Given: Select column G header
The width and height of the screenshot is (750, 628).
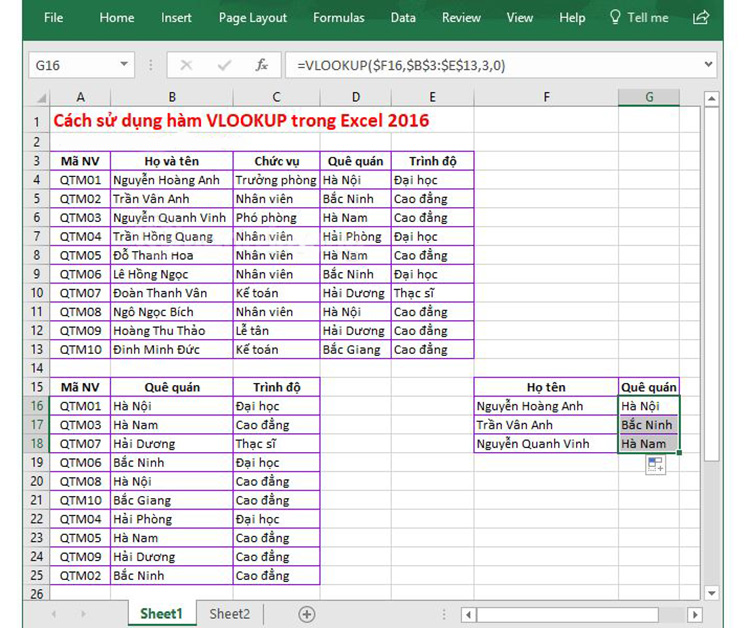Looking at the screenshot, I should [x=649, y=98].
